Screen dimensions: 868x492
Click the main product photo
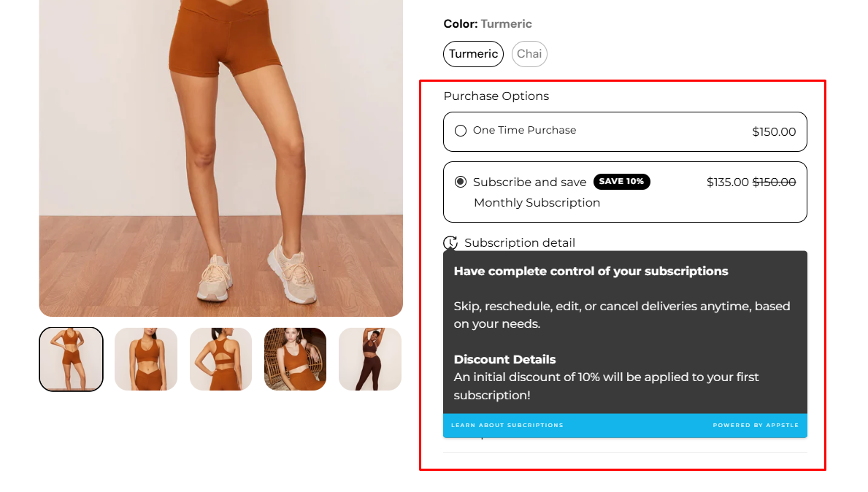221,158
